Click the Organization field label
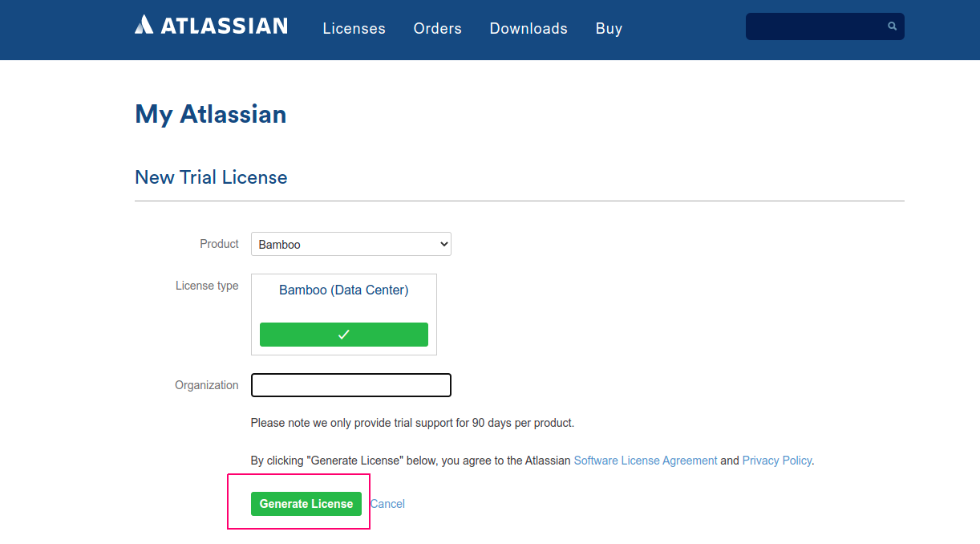Screen dimensions: 980x544 [207, 385]
